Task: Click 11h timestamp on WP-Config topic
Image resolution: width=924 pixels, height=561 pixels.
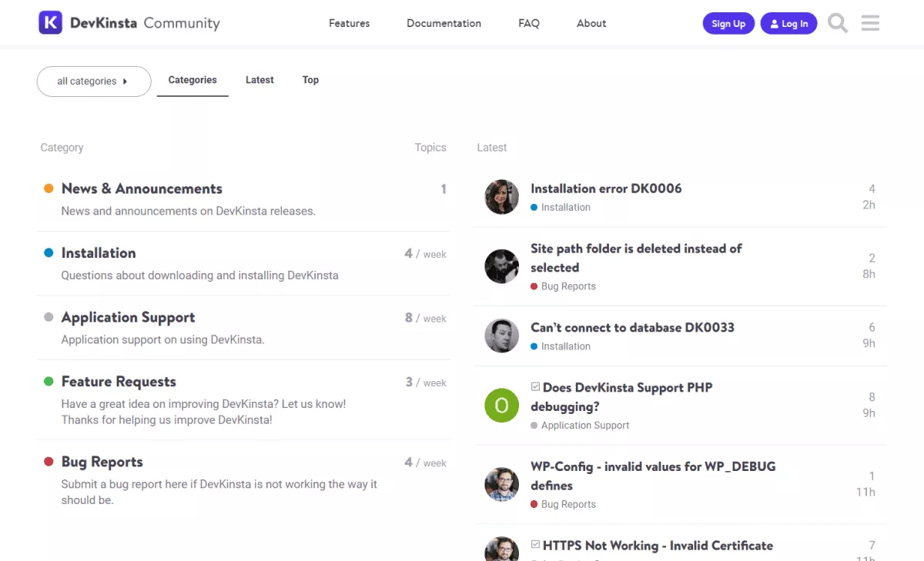Action: (x=865, y=493)
